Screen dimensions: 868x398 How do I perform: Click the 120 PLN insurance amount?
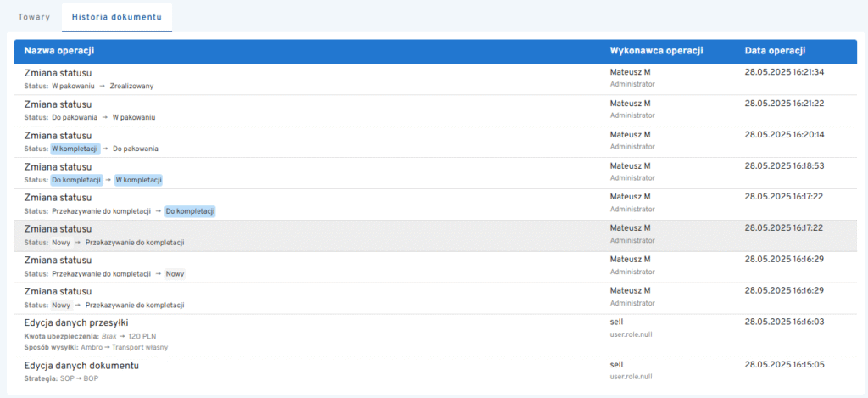click(142, 336)
